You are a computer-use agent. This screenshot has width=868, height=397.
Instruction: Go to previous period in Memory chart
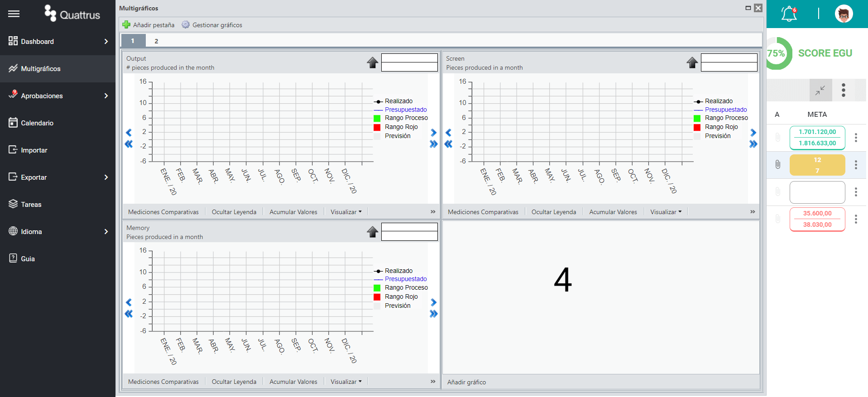point(129,302)
